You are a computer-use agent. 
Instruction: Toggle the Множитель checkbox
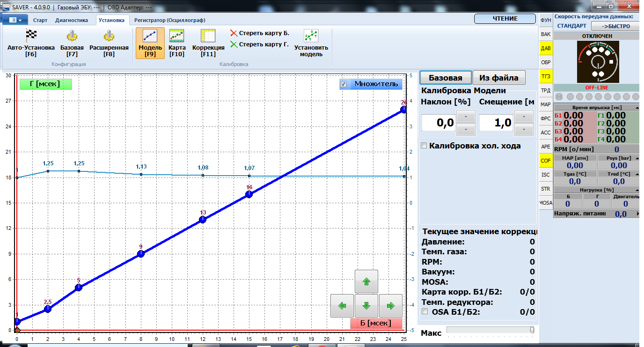coord(344,84)
